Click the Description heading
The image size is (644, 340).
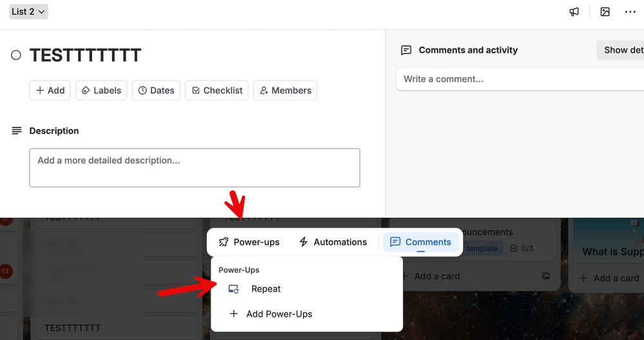[x=54, y=131]
